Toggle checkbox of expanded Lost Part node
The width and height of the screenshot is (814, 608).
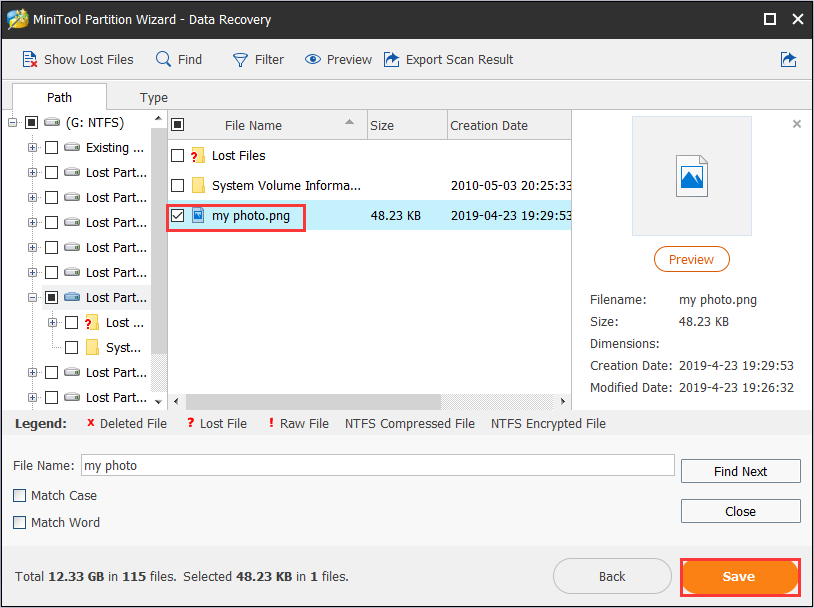point(51,298)
